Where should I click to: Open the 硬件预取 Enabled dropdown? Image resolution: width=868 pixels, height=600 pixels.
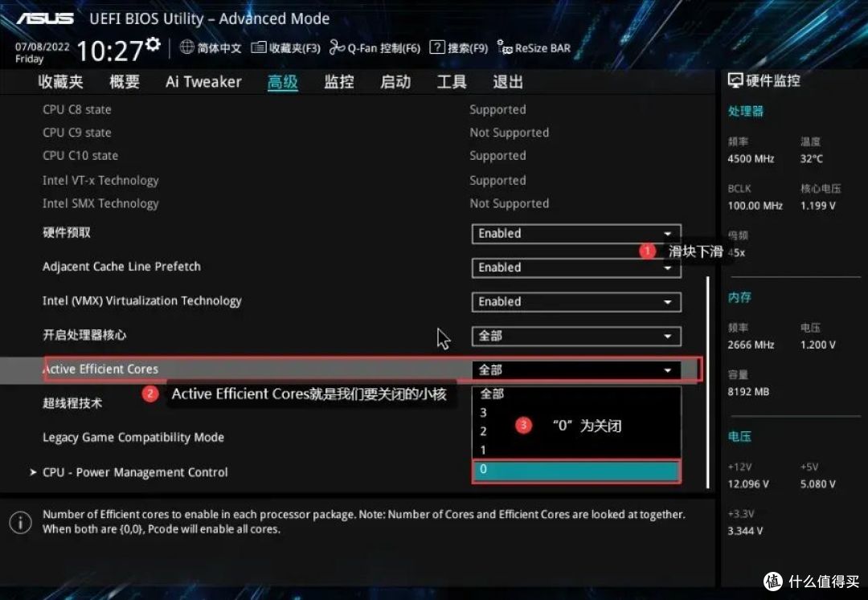click(576, 234)
